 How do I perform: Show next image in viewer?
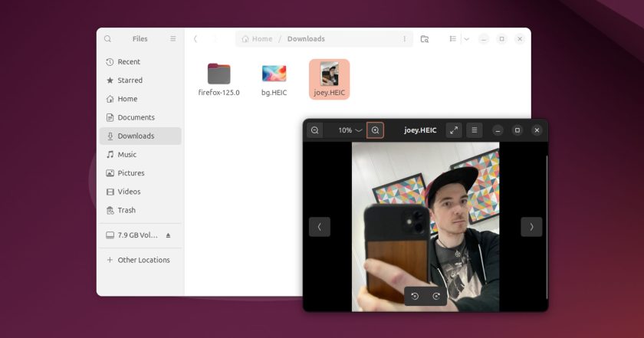[531, 227]
